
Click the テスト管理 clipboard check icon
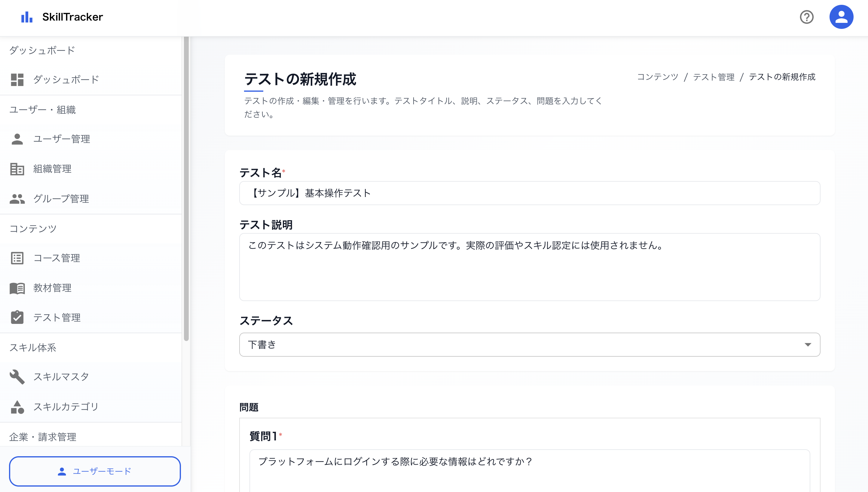[17, 318]
